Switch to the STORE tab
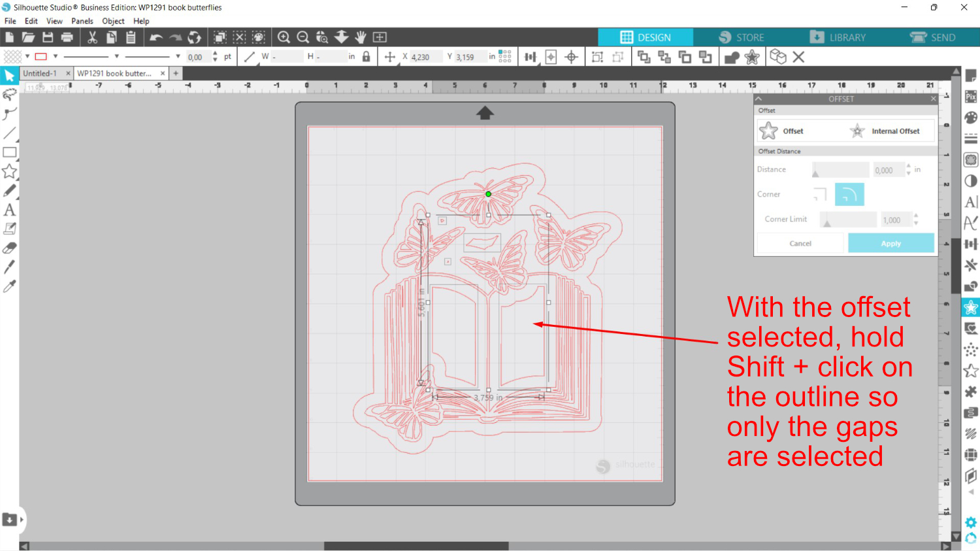The image size is (980, 551). click(741, 37)
